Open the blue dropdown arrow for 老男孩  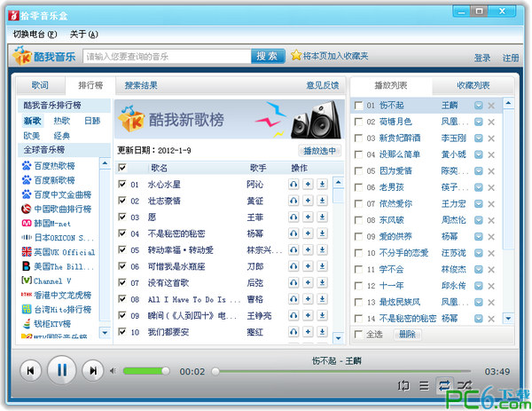pyautogui.click(x=479, y=186)
